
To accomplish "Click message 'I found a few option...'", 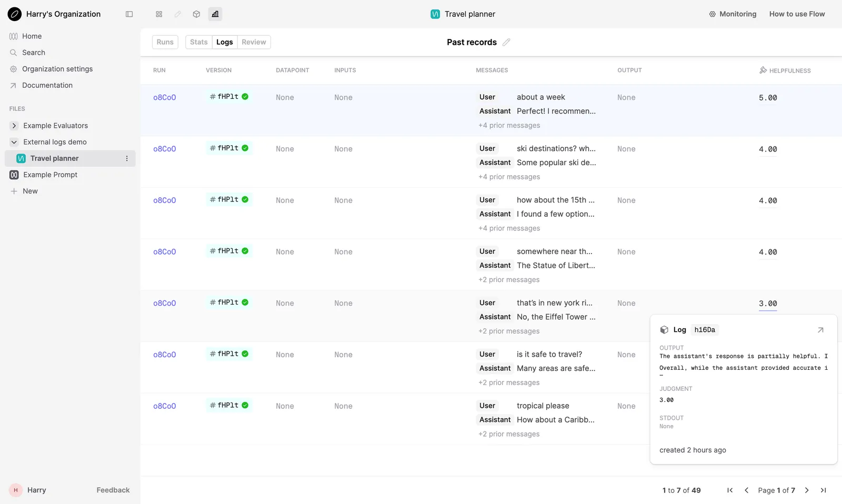I will (x=556, y=214).
